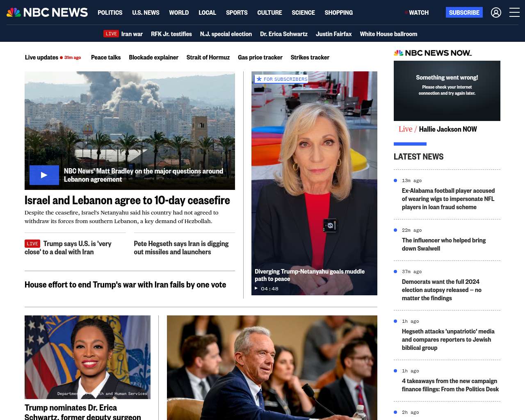The image size is (525, 420).
Task: Open Pete Hegseth Iran missiles story
Action: click(x=181, y=248)
